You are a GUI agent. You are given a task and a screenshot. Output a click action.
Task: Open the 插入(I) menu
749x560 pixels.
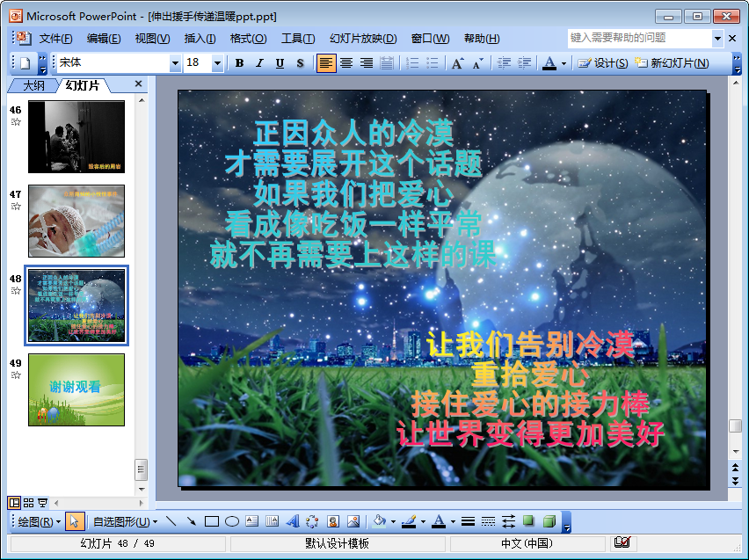click(200, 39)
